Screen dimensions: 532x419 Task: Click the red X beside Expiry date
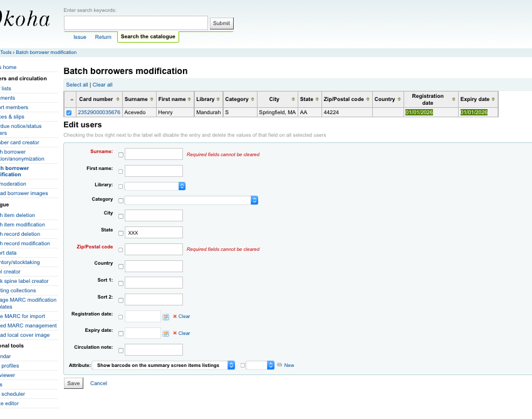click(x=175, y=334)
